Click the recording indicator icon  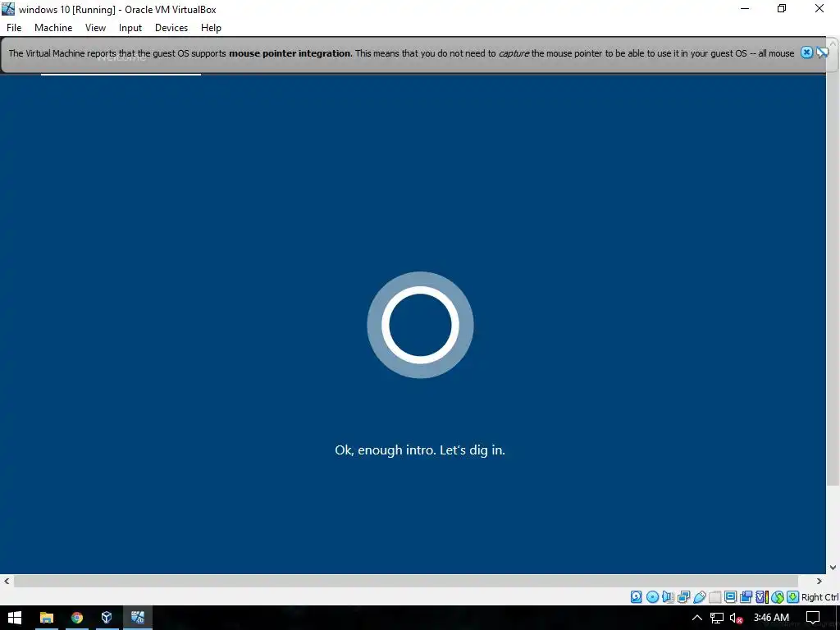(746, 597)
